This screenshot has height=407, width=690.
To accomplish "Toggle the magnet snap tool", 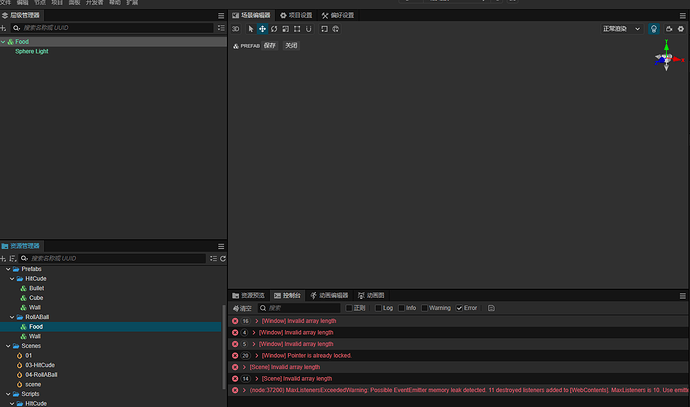I will click(308, 29).
